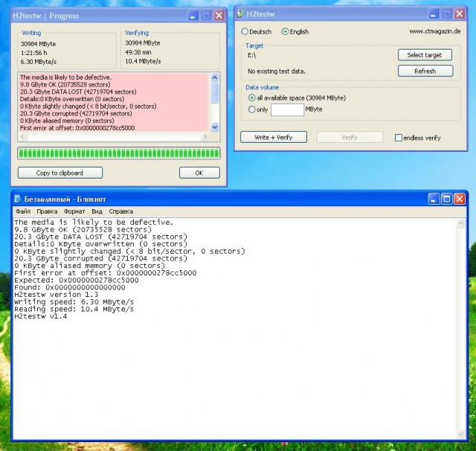Image resolution: width=476 pixels, height=451 pixels.
Task: Click 'Found: 0x0000000000000000' line in Notepad
Action: pos(70,287)
